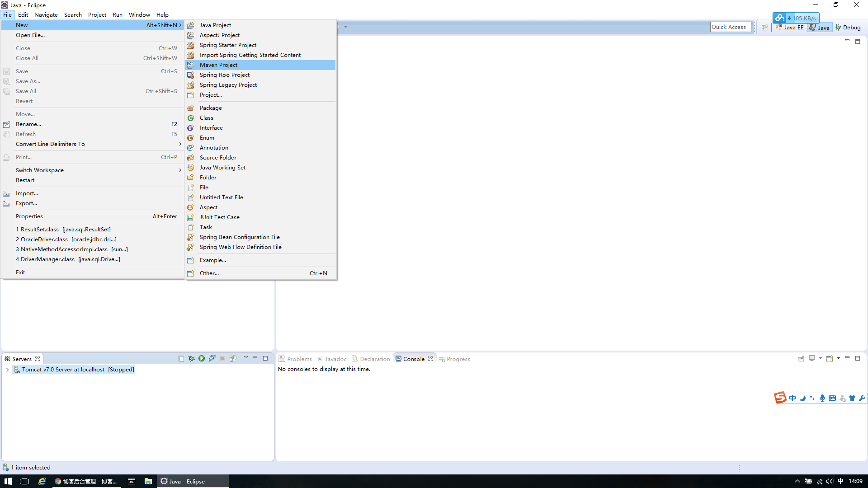Click the green Start server button
The width and height of the screenshot is (868, 488).
[x=202, y=358]
